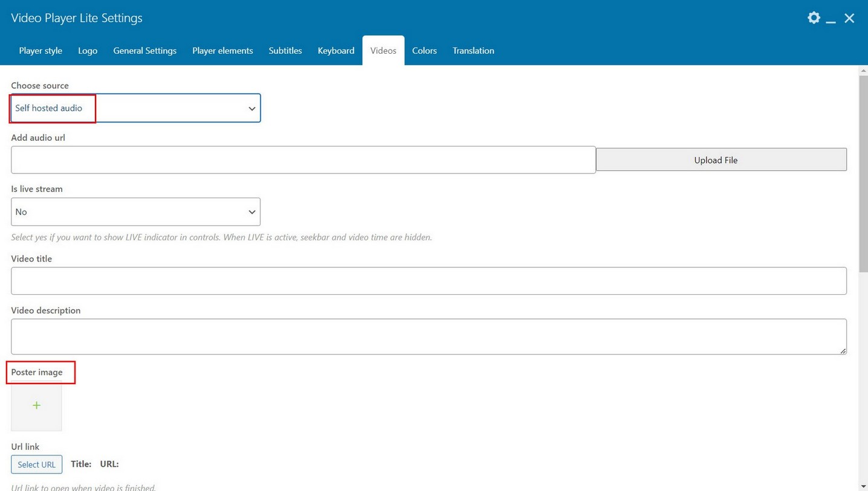
Task: Select the Player elements tab
Action: pos(222,51)
